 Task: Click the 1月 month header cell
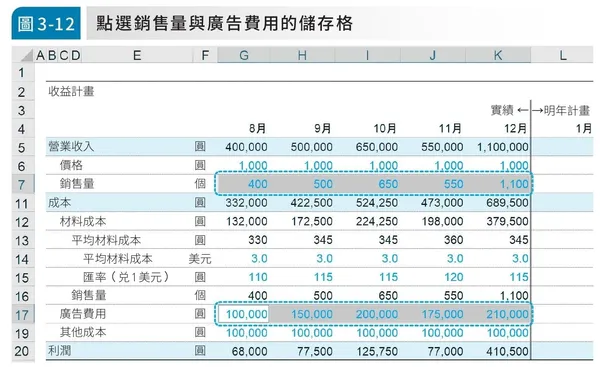(x=584, y=129)
